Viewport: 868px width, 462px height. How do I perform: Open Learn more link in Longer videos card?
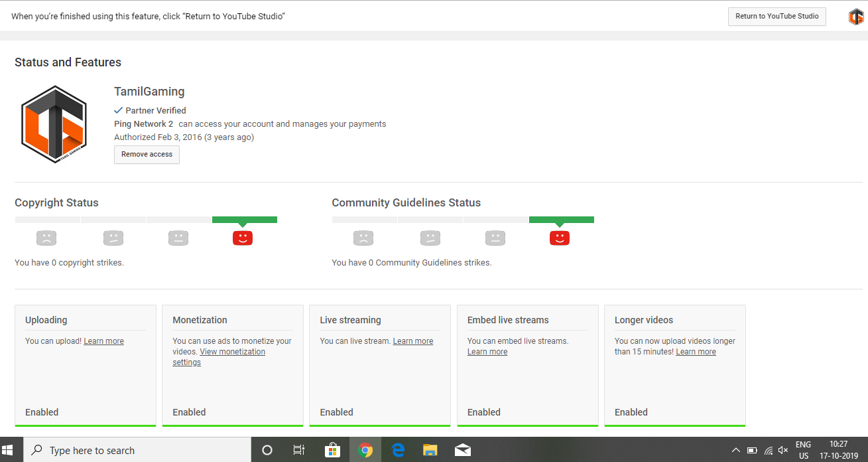click(x=696, y=352)
